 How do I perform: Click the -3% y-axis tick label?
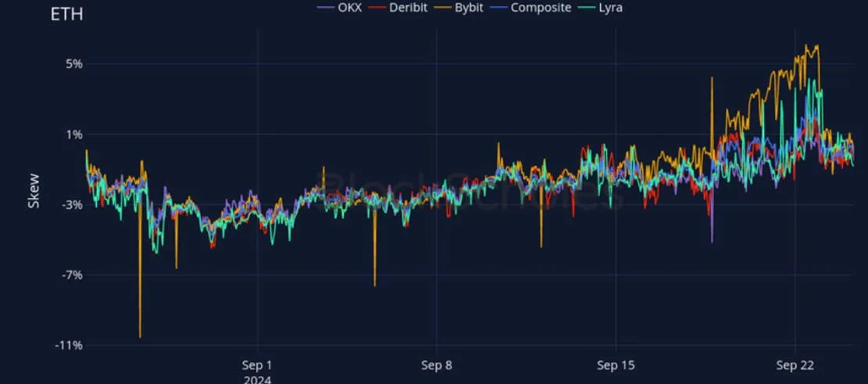coord(72,204)
